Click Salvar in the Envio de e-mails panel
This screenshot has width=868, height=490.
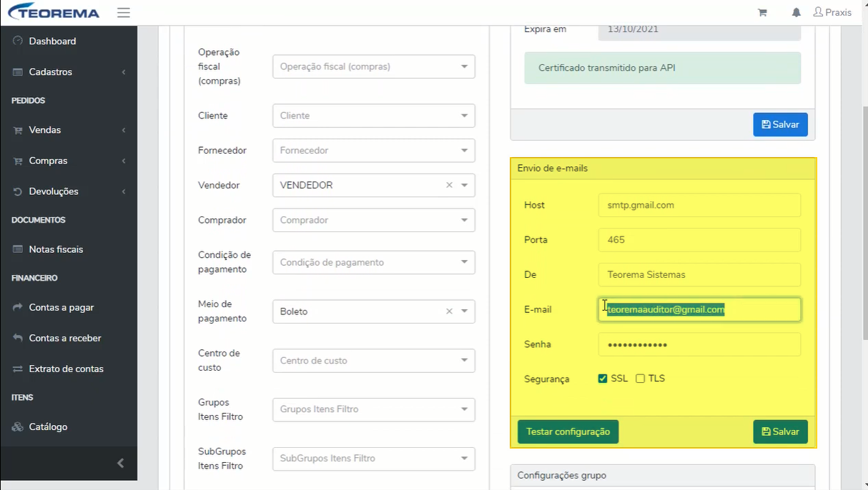[x=780, y=431]
